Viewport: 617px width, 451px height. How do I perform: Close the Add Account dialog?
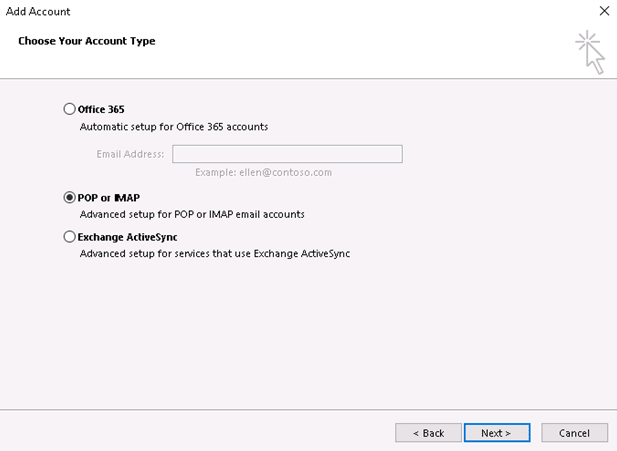604,11
